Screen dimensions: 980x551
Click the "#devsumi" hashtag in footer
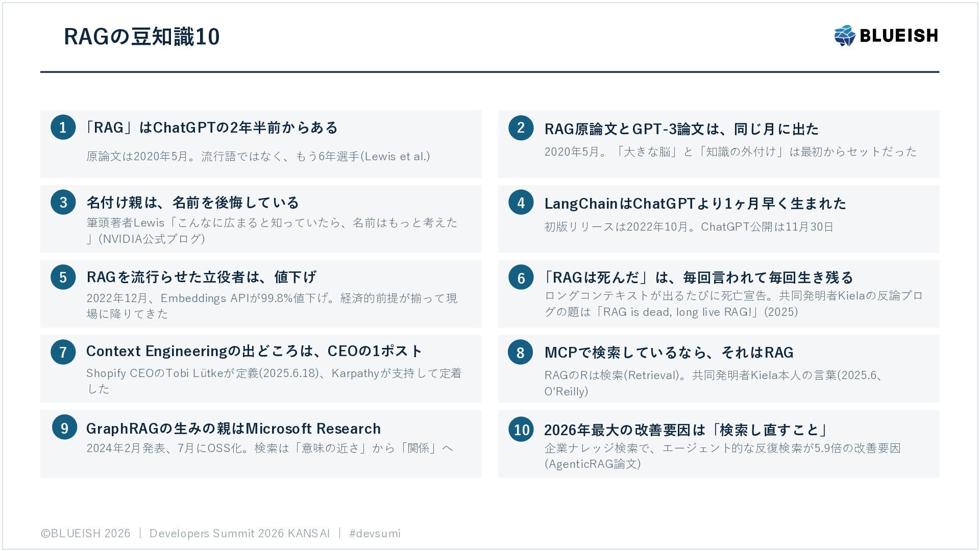tap(375, 533)
